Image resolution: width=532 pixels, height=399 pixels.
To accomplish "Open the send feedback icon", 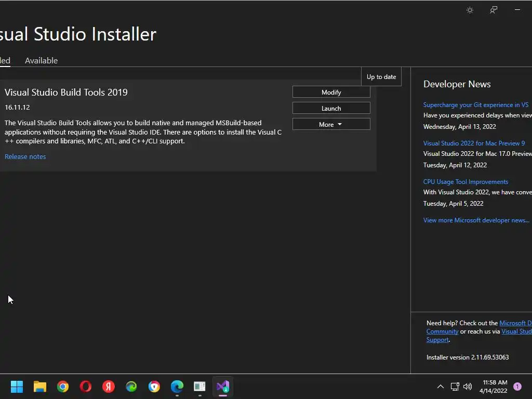I will pos(494,10).
